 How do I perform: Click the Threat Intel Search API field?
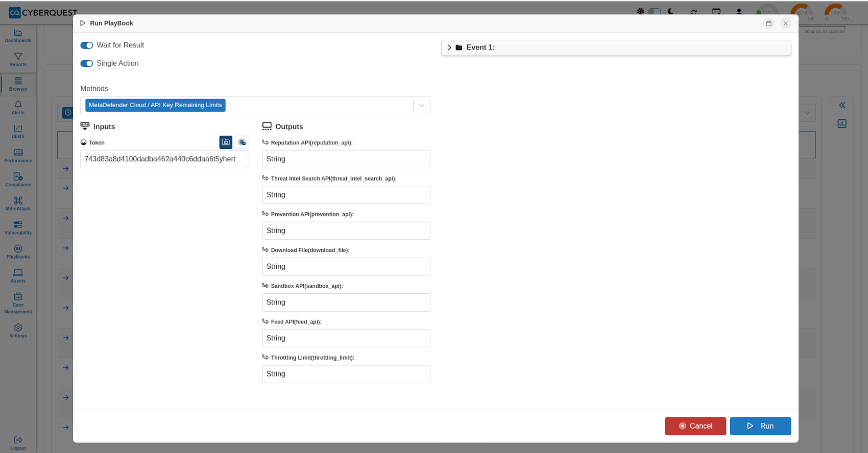coord(346,195)
